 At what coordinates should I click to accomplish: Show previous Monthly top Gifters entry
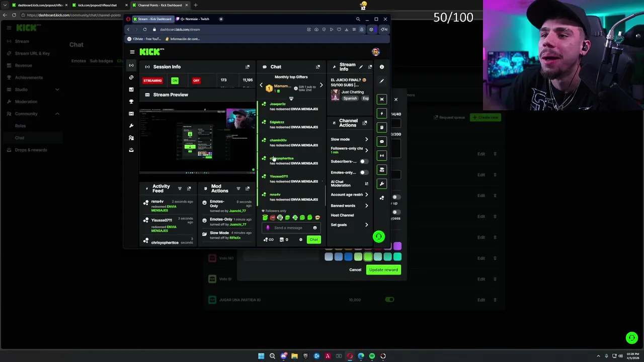(x=261, y=86)
